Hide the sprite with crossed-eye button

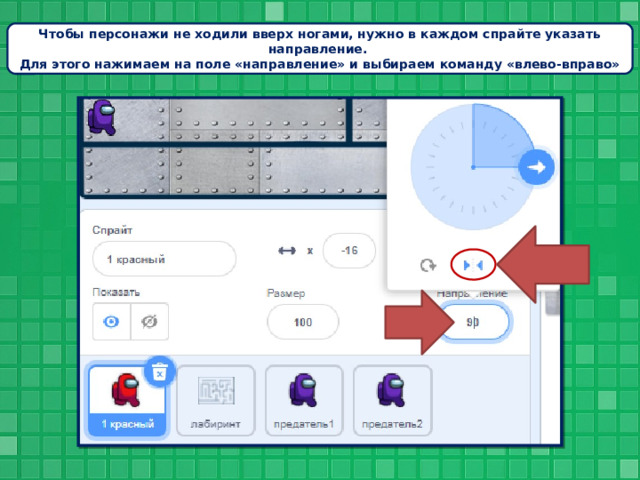click(149, 322)
